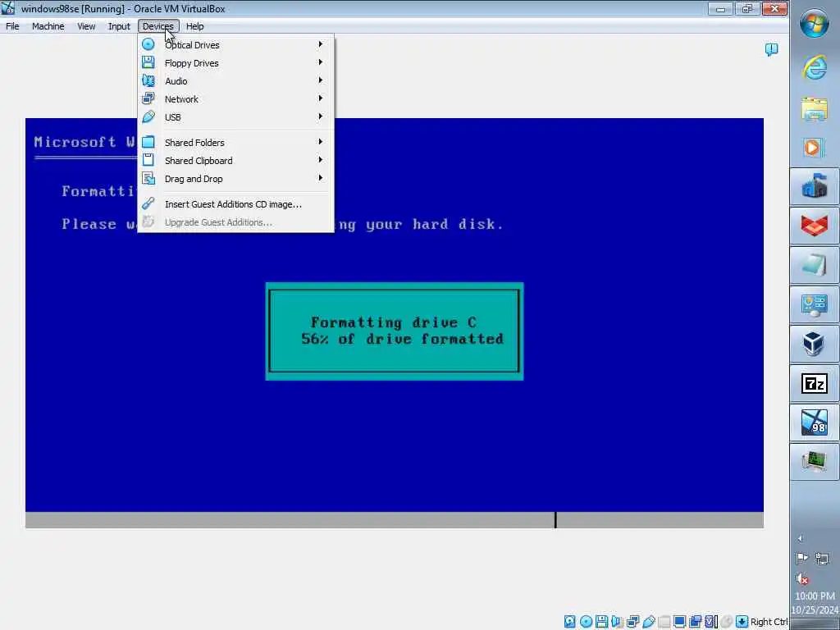
Task: Click the optical disc status bar icon
Action: 586,622
